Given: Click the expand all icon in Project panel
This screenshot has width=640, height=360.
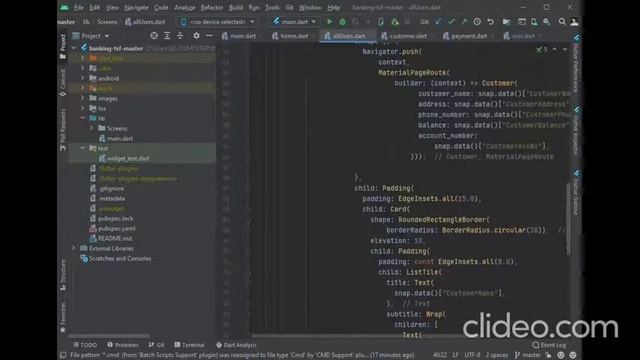Looking at the screenshot, I should [x=167, y=36].
